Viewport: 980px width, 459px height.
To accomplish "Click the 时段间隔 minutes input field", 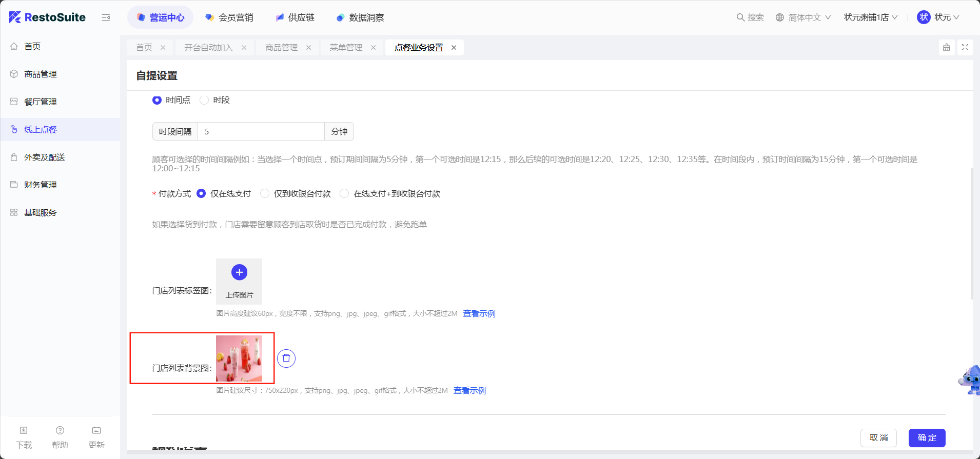I will 261,132.
